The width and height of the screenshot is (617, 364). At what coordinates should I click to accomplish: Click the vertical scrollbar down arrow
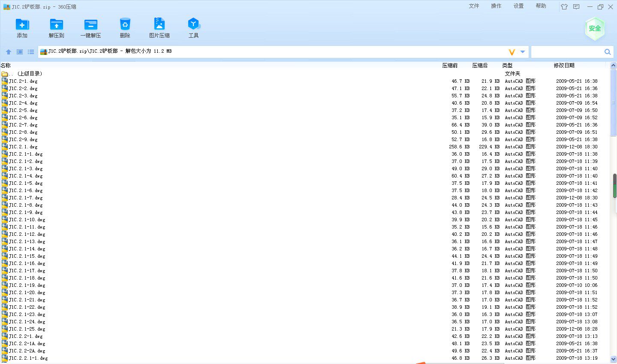point(614,359)
